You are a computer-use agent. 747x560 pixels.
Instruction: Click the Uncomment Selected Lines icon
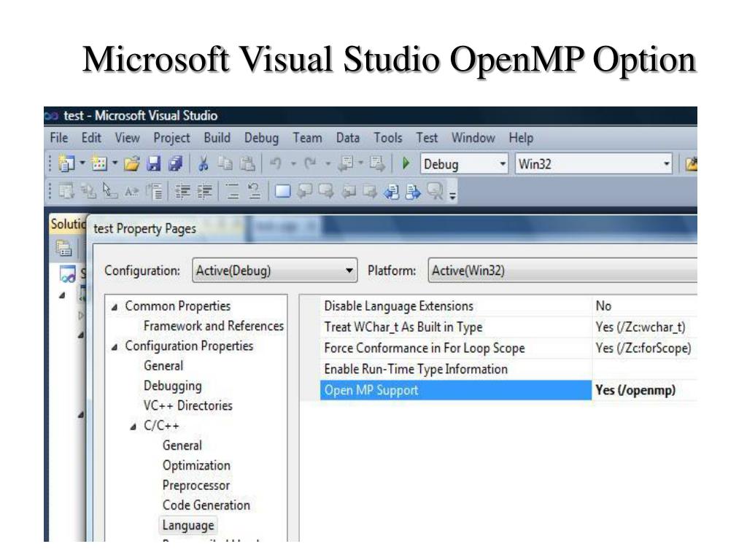click(255, 192)
